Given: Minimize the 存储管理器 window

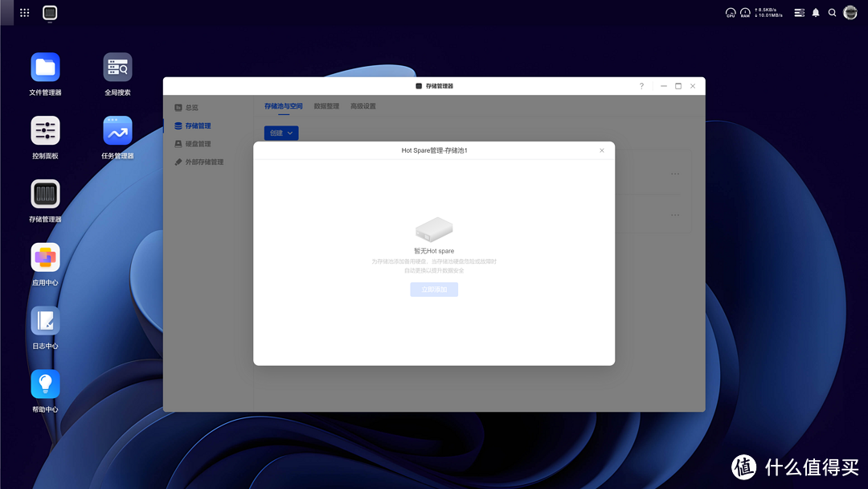Looking at the screenshot, I should click(x=663, y=86).
